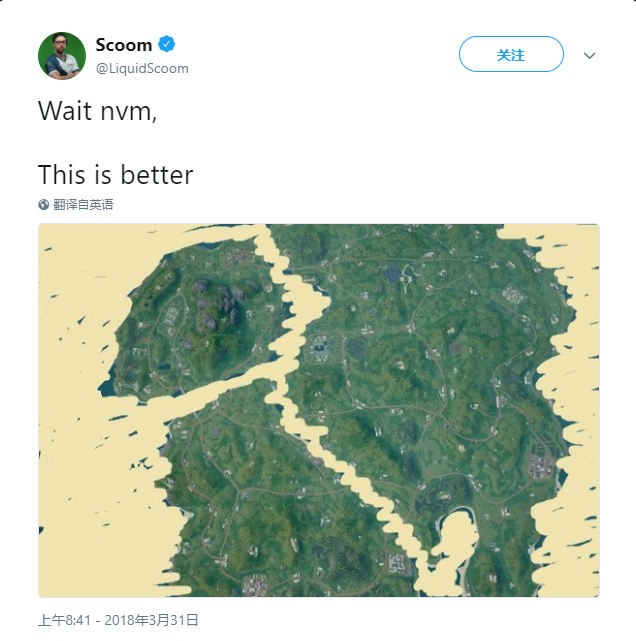
Task: Click the white space right of the tweet timestamp
Action: (x=400, y=620)
